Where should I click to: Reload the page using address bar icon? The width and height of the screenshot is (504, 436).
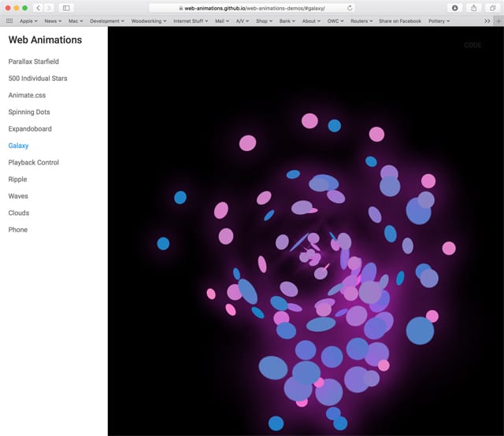pyautogui.click(x=350, y=8)
